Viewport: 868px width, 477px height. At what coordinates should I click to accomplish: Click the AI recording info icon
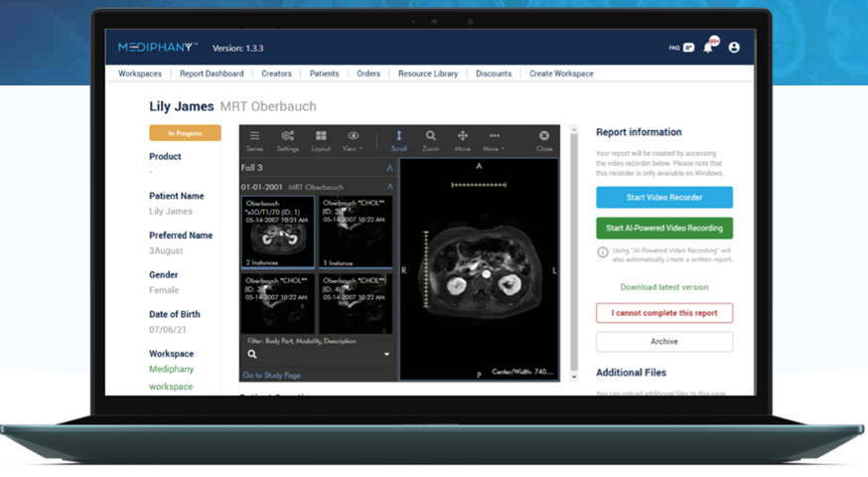(602, 252)
